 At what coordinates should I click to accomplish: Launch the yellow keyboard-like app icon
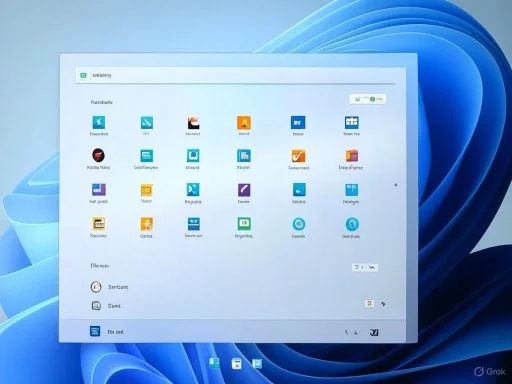tap(99, 224)
